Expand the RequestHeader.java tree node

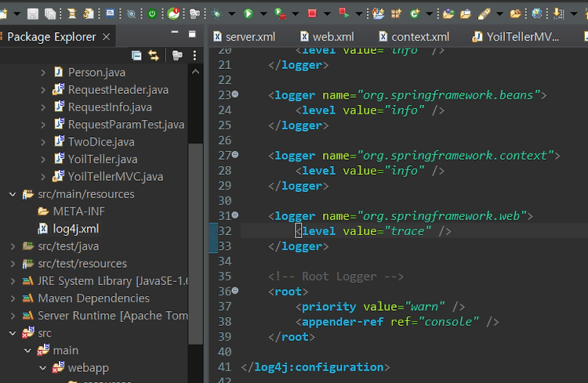click(x=43, y=90)
